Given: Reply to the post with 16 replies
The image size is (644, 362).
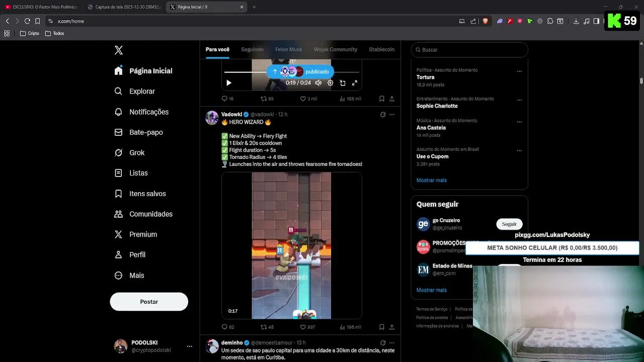Looking at the screenshot, I should (227, 99).
